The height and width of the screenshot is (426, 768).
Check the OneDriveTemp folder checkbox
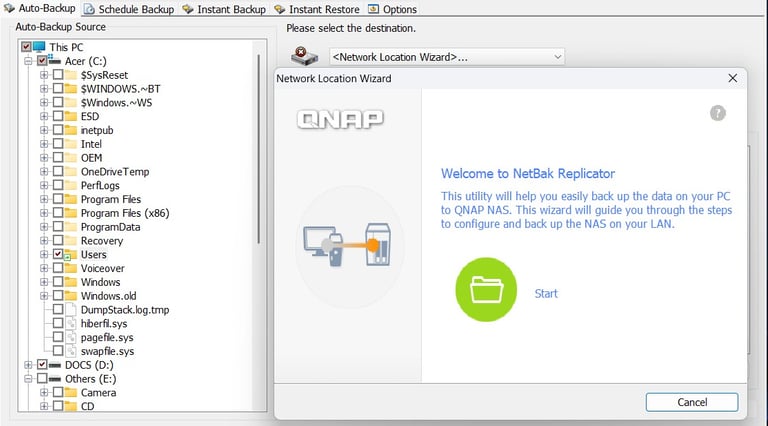pos(58,171)
